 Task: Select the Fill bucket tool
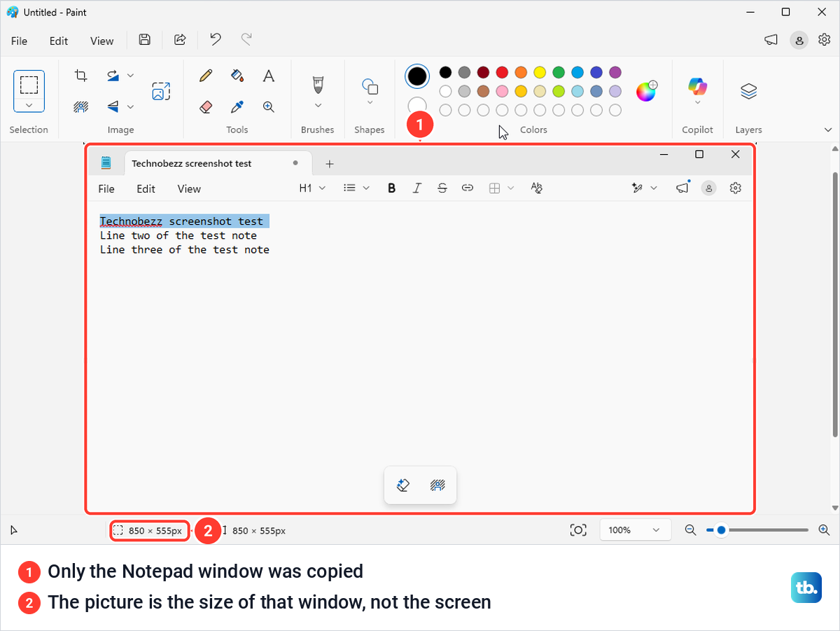coord(237,76)
